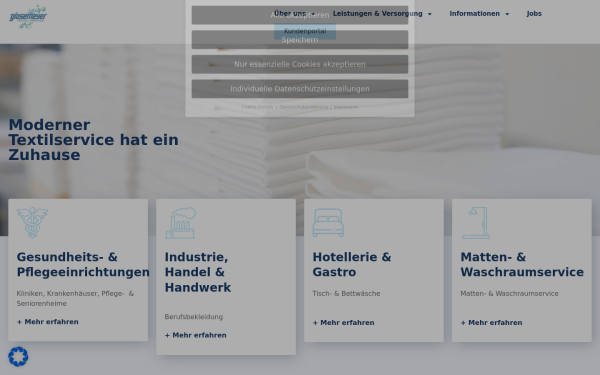Screen dimensions: 600x375
Task: Go to the Jobs page
Action: coord(534,14)
